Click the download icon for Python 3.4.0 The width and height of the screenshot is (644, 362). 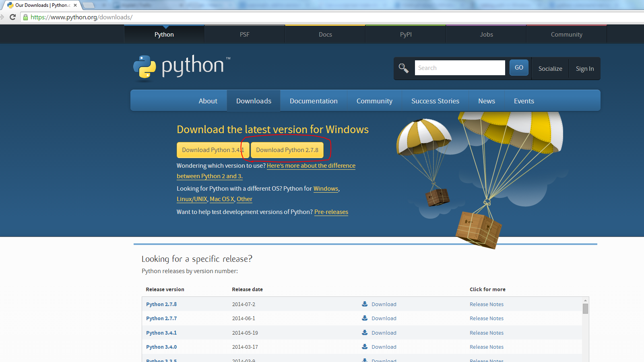point(365,347)
